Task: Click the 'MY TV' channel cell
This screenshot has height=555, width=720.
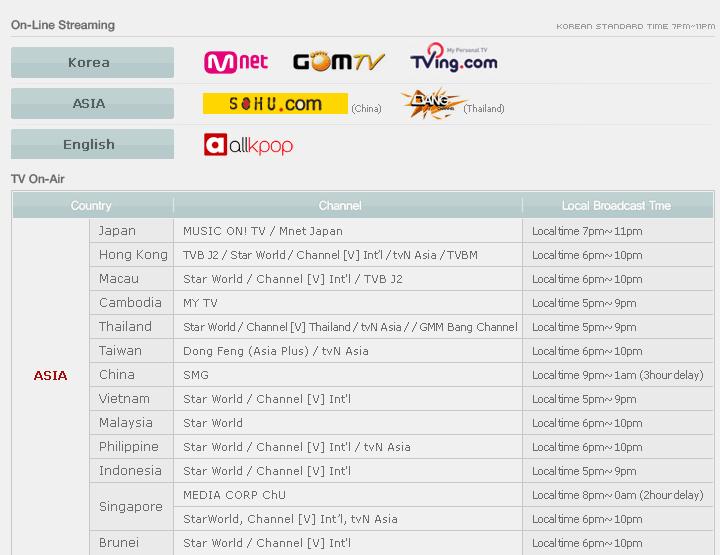Action: tap(348, 303)
